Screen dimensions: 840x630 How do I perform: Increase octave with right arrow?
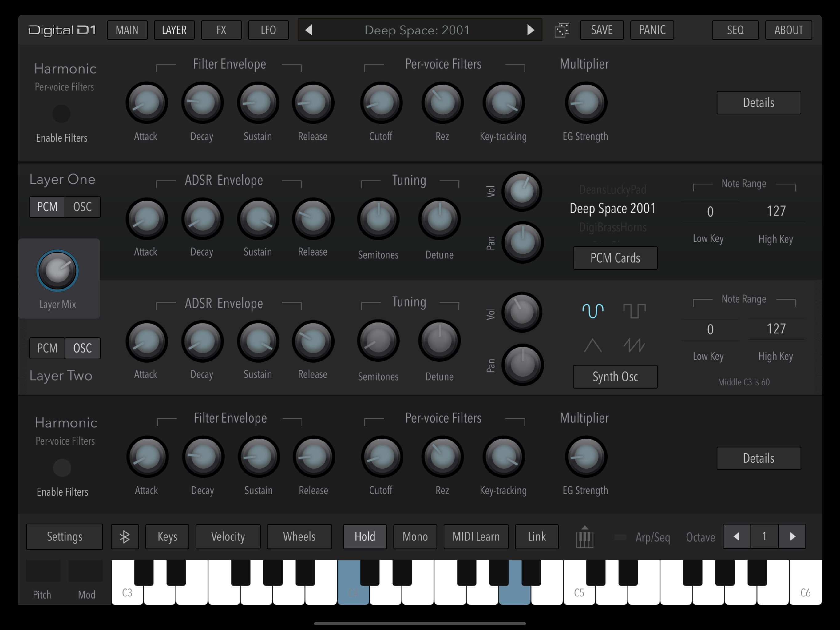792,536
